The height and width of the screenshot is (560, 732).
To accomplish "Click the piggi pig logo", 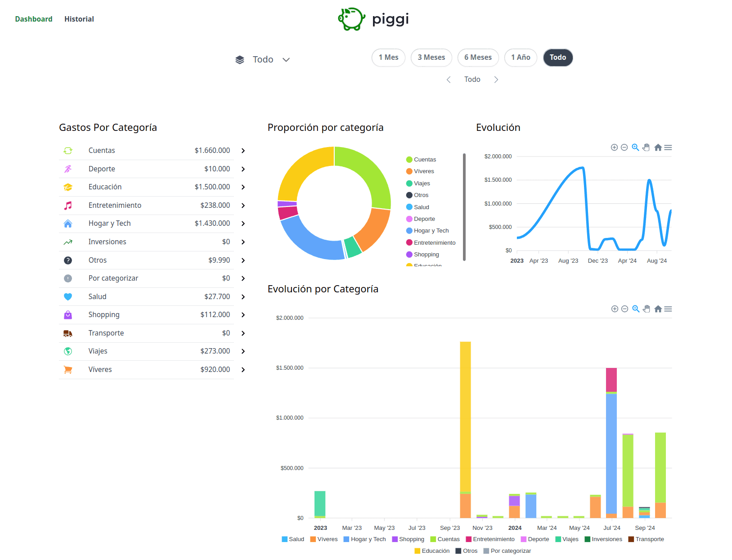I will [351, 19].
